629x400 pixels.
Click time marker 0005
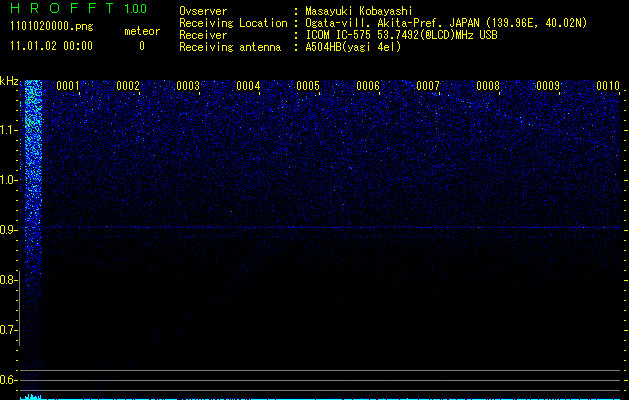(308, 86)
